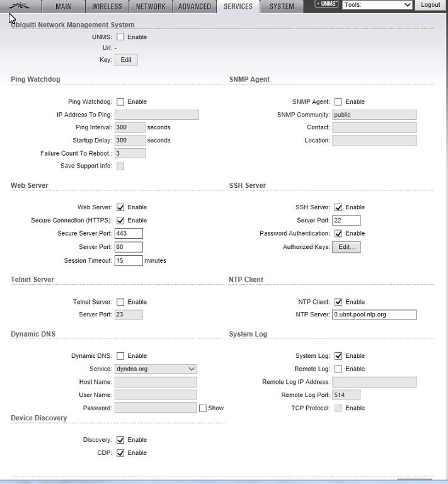448x484 pixels.
Task: Click the Ubiquiti logo tab icon
Action: click(x=21, y=6)
